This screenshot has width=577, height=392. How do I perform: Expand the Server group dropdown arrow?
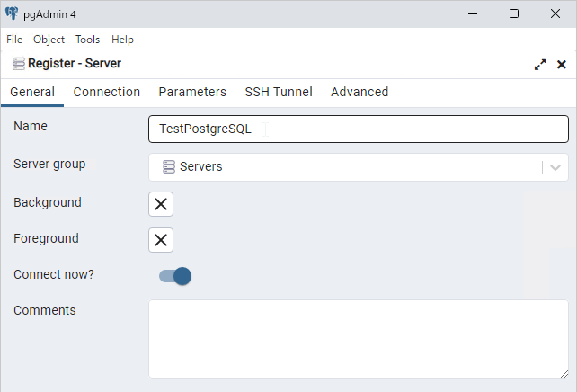click(x=555, y=167)
